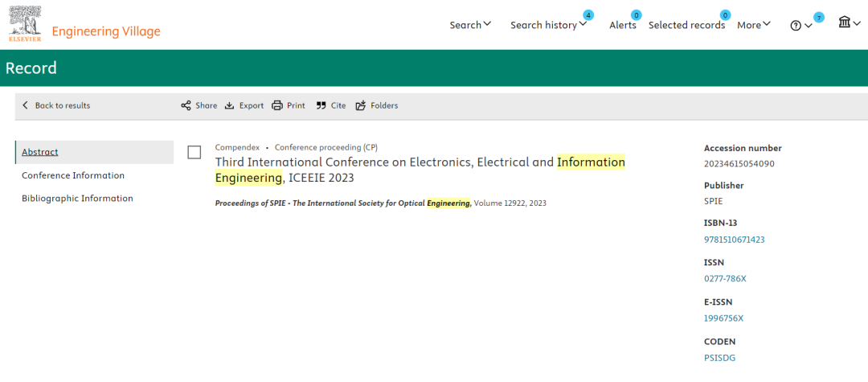Viewport: 868px width, 382px height.
Task: Click the Compendex database label
Action: pos(237,147)
